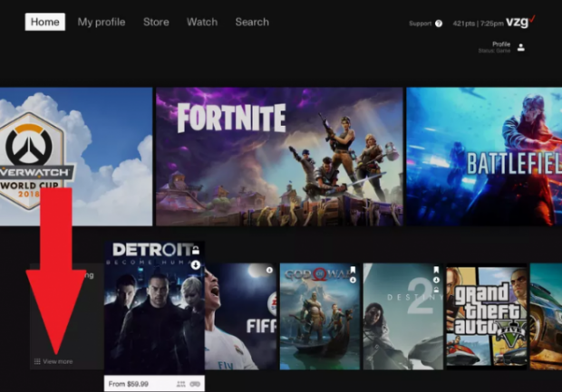The height and width of the screenshot is (392, 562).
Task: Click the View more link
Action: (x=58, y=361)
